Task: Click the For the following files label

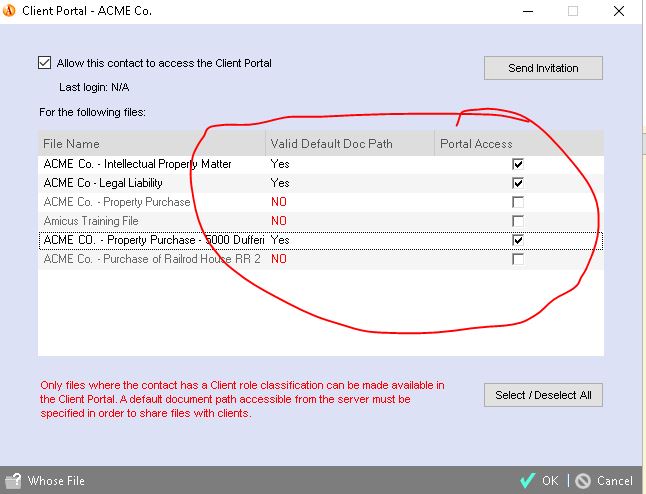Action: click(92, 112)
